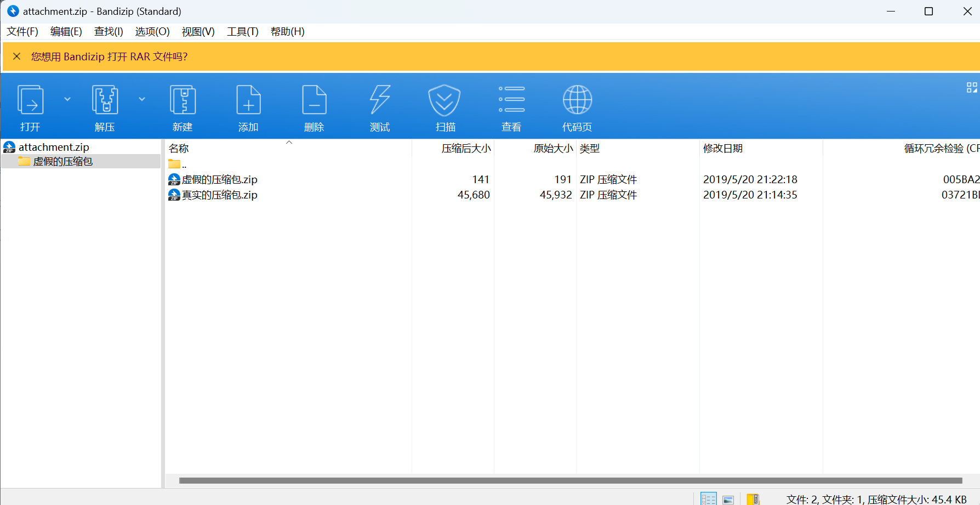Click the date 2019/5/20 21:14:35
The height and width of the screenshot is (505, 980).
750,195
